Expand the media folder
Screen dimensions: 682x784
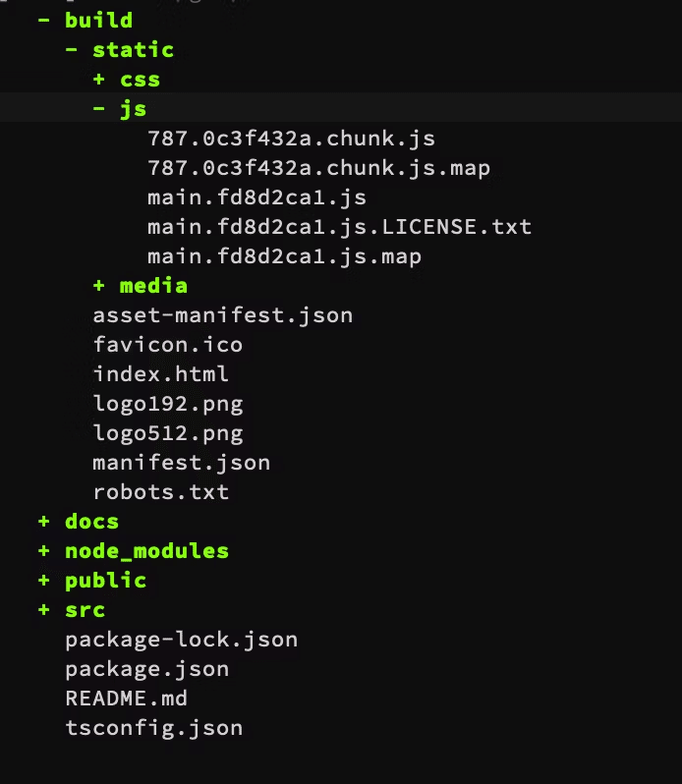[x=98, y=286]
